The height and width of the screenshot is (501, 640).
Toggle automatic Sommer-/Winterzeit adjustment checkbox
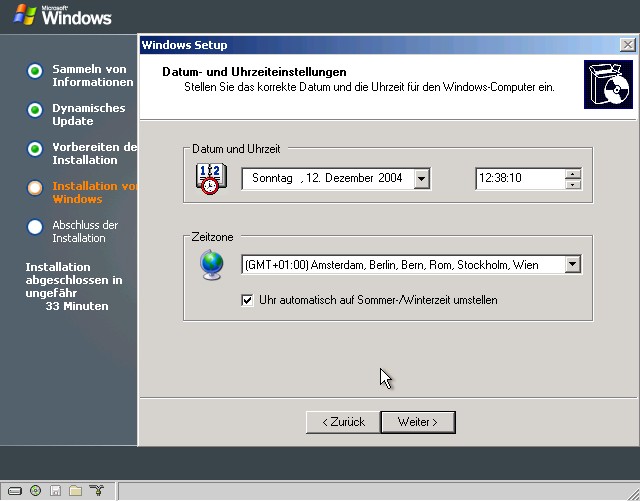coord(247,301)
